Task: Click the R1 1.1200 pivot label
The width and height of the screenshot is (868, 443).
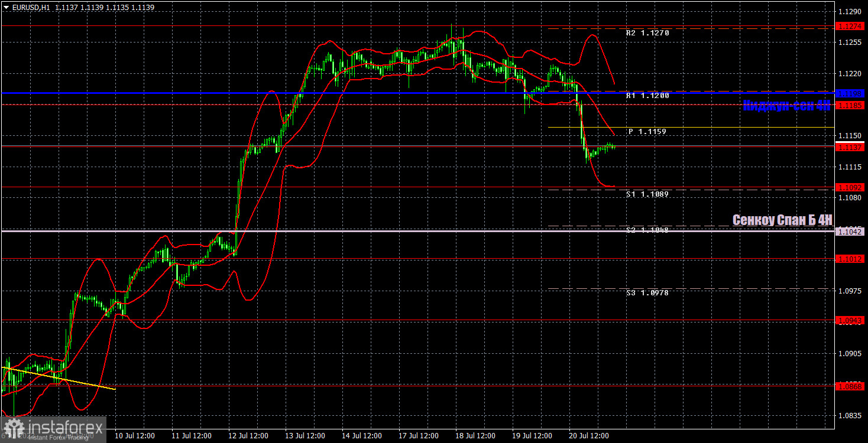Action: tap(647, 95)
